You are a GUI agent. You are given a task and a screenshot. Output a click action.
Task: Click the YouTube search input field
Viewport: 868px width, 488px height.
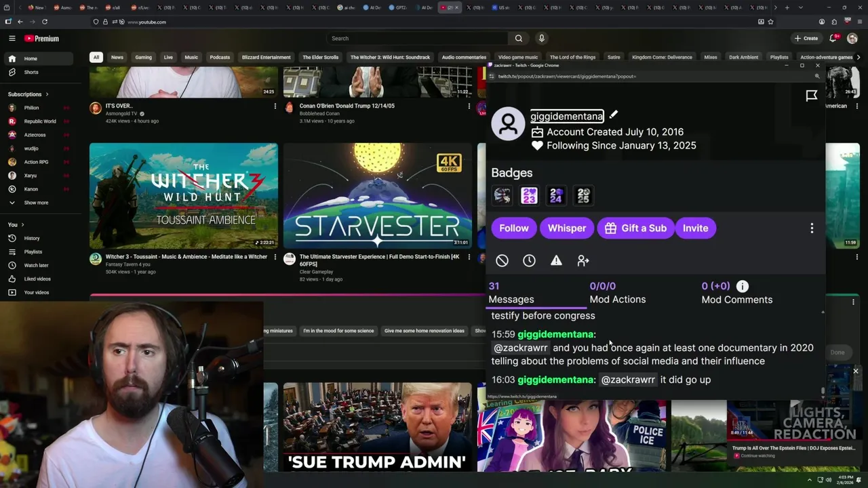click(x=417, y=39)
